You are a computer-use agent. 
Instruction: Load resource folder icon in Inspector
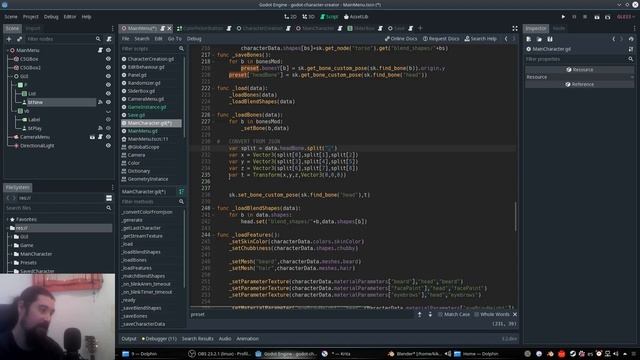(x=539, y=39)
